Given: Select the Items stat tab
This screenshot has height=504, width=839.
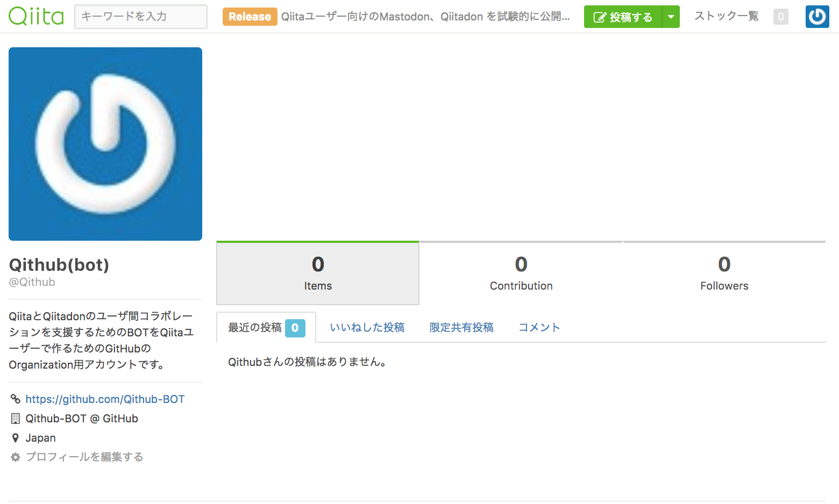Looking at the screenshot, I should pos(318,273).
